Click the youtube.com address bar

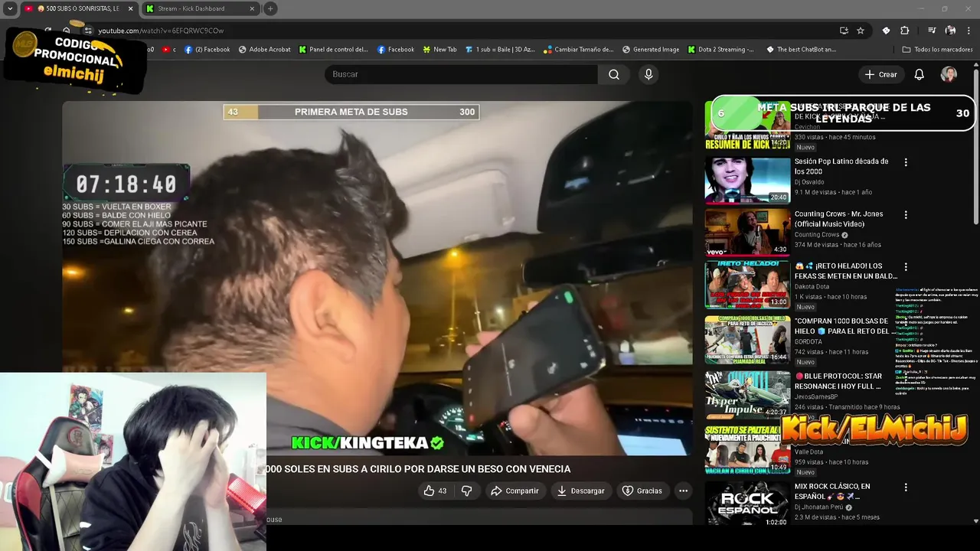[459, 31]
